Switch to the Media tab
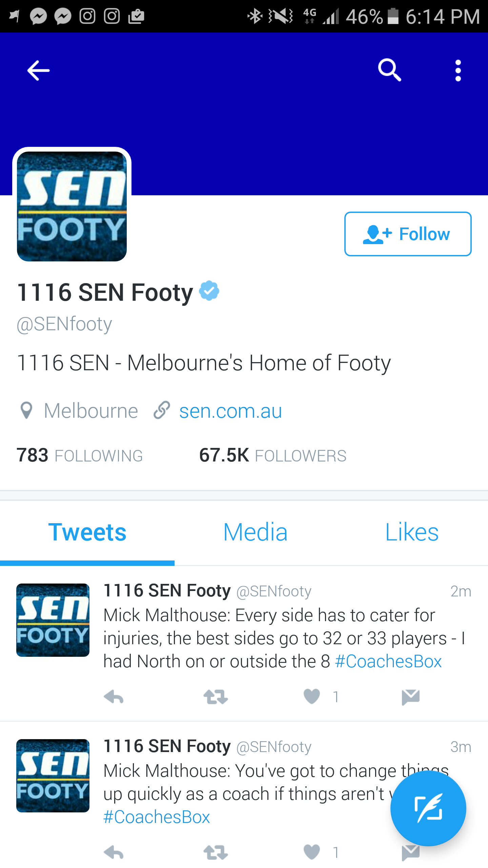This screenshot has width=488, height=868. click(255, 532)
